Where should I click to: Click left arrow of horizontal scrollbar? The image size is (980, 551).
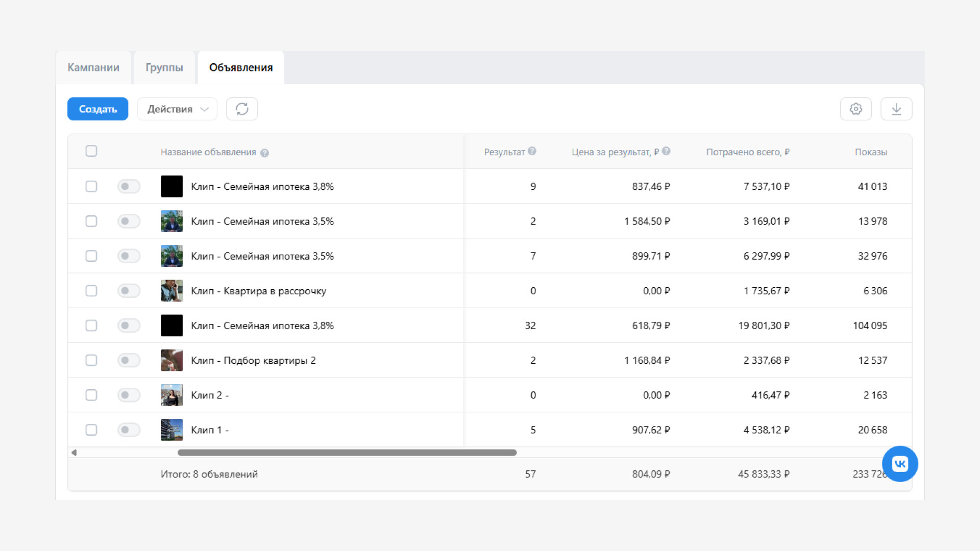74,453
